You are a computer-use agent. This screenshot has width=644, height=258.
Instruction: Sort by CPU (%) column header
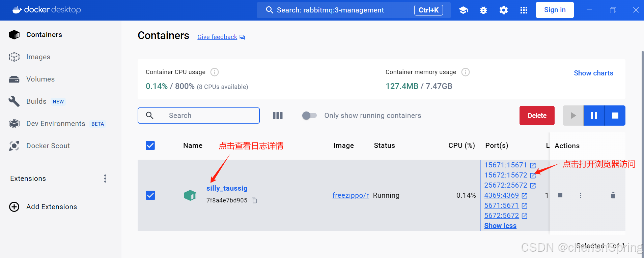tap(461, 146)
